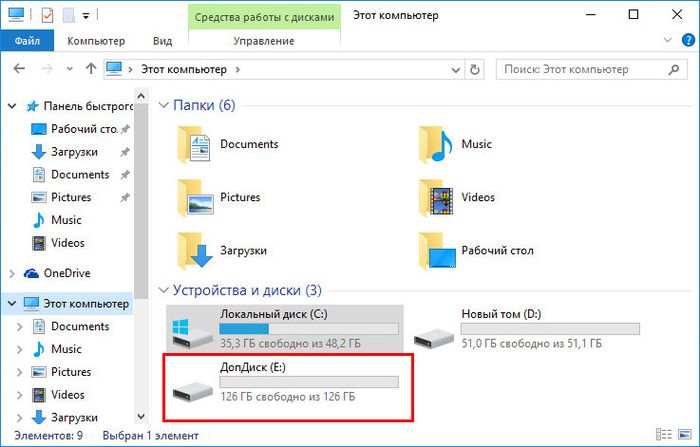Click the Videos tree icon under Этот компьютер
Image resolution: width=700 pixels, height=447 pixels.
[39, 395]
